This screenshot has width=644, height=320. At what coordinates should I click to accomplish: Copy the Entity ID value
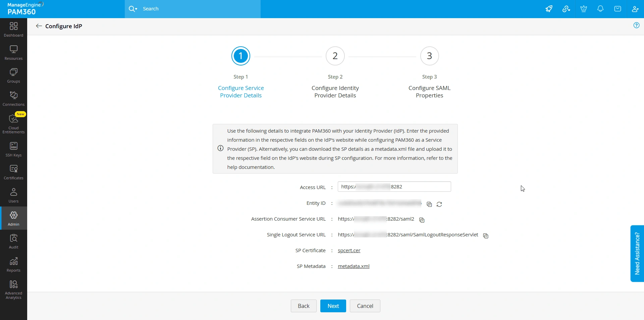point(429,204)
